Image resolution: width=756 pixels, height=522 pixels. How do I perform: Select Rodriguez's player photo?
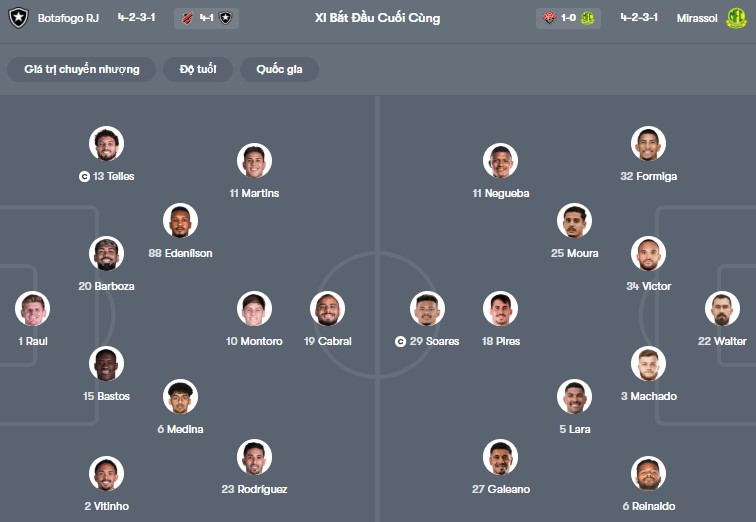pyautogui.click(x=255, y=457)
